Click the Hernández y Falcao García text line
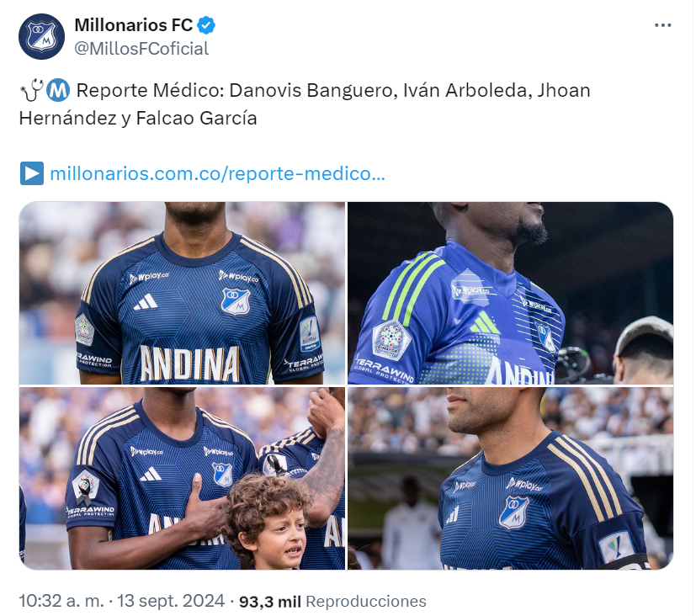Viewport: 696px width, 616px height. click(138, 119)
